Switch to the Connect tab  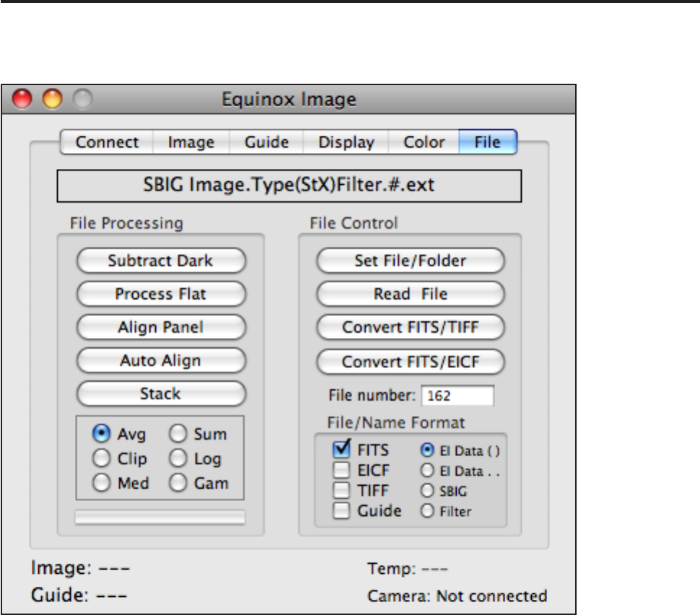coord(107,142)
